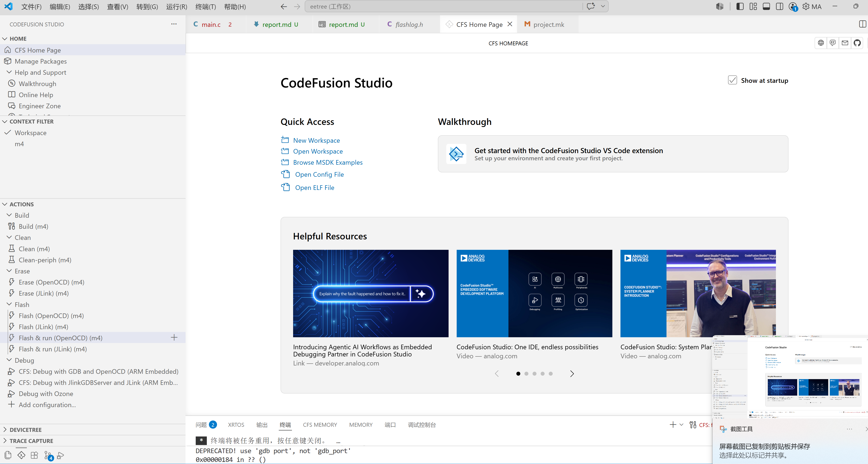Open the Accounts icon with badge 1
Image resolution: width=868 pixels, height=464 pixels.
point(793,6)
